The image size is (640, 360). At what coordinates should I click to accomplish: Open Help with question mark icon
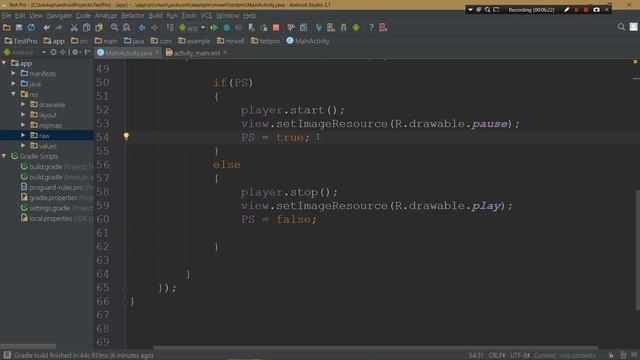pyautogui.click(x=371, y=27)
